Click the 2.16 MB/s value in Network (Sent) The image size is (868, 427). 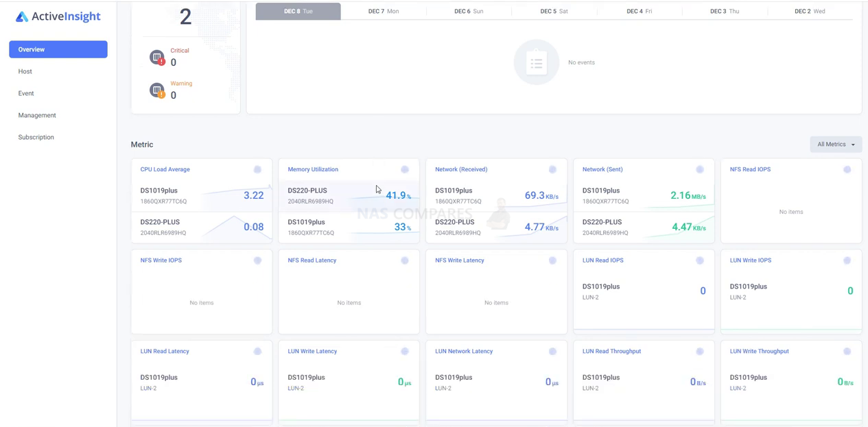point(688,195)
